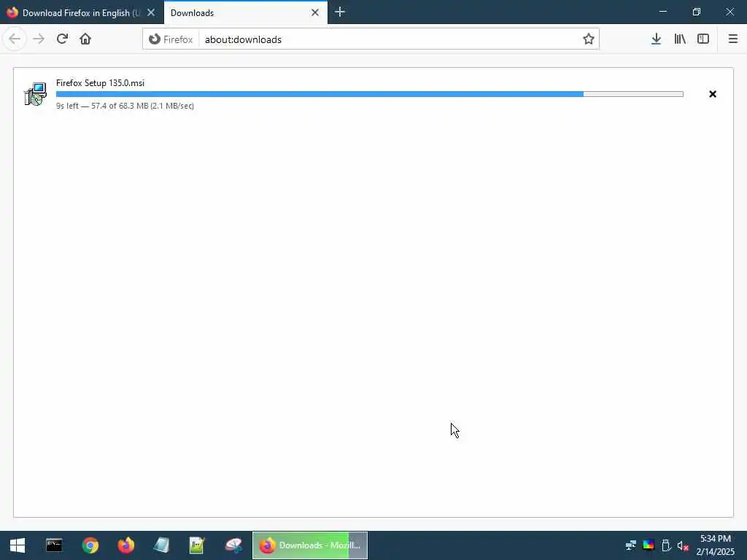Open the Firefox home page
Image resolution: width=747 pixels, height=560 pixels.
click(85, 39)
